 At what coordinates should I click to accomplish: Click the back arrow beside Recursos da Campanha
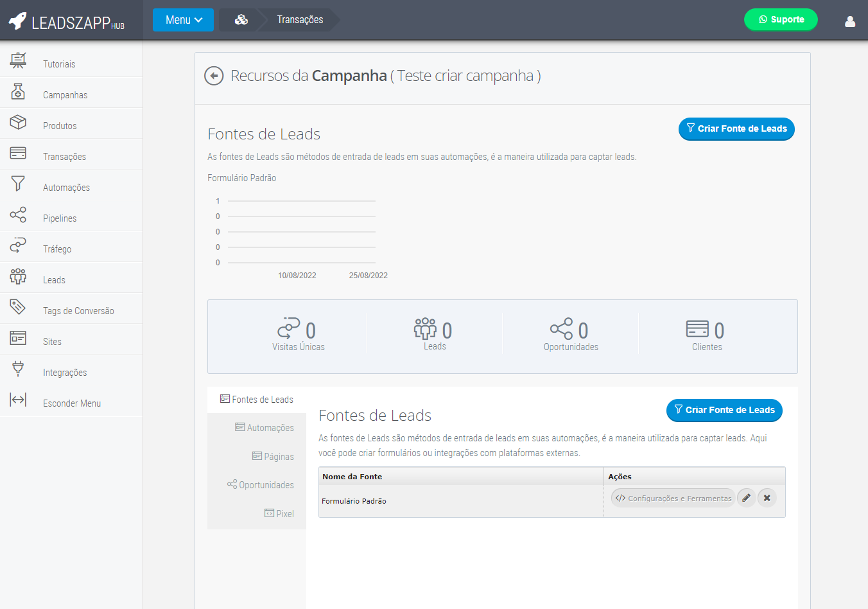pos(214,76)
